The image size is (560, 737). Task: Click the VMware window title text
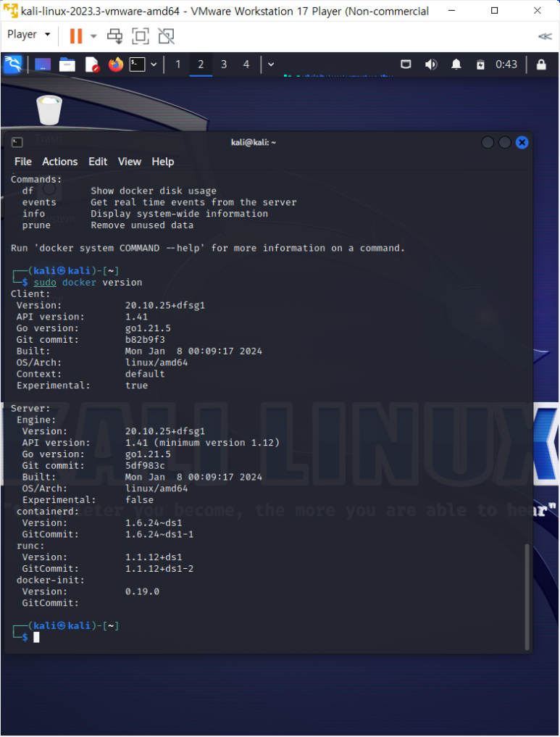(225, 12)
